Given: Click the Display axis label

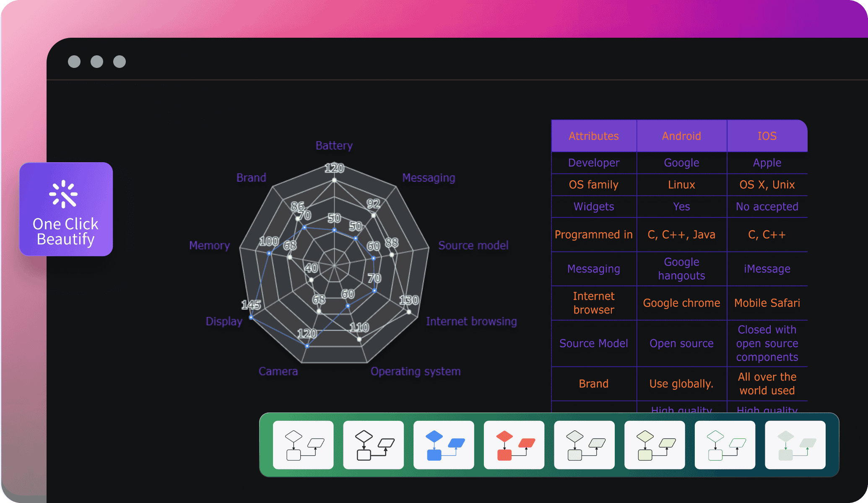Looking at the screenshot, I should [224, 322].
